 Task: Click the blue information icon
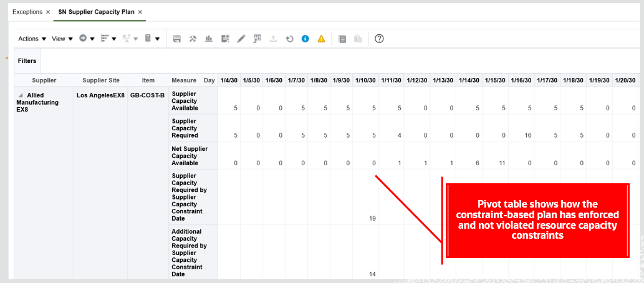(305, 39)
